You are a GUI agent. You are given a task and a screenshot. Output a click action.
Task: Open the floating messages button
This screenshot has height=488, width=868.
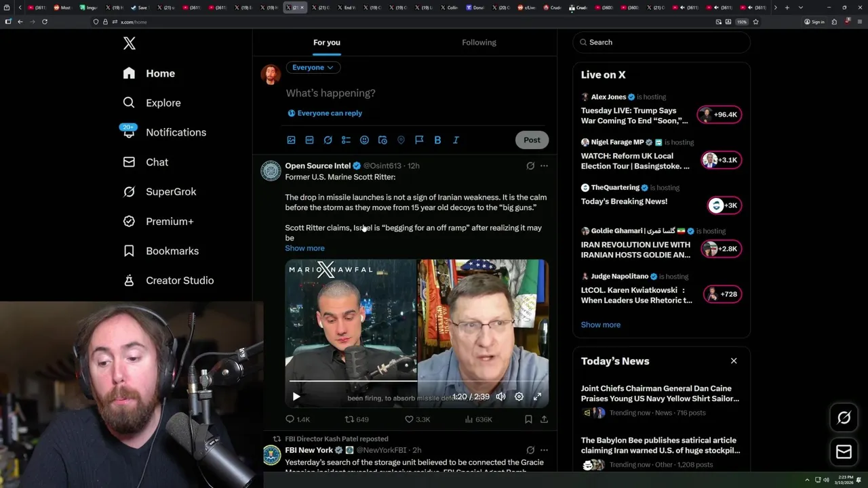(844, 452)
